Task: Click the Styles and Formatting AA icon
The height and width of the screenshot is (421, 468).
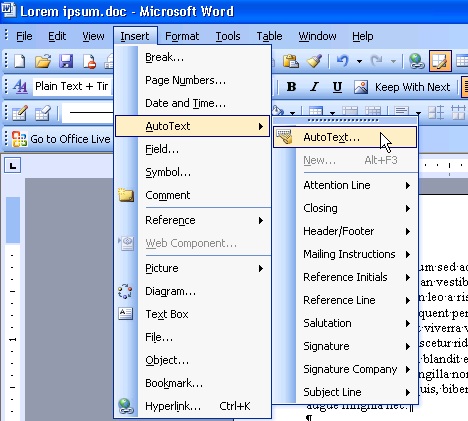Action: pyautogui.click(x=20, y=87)
